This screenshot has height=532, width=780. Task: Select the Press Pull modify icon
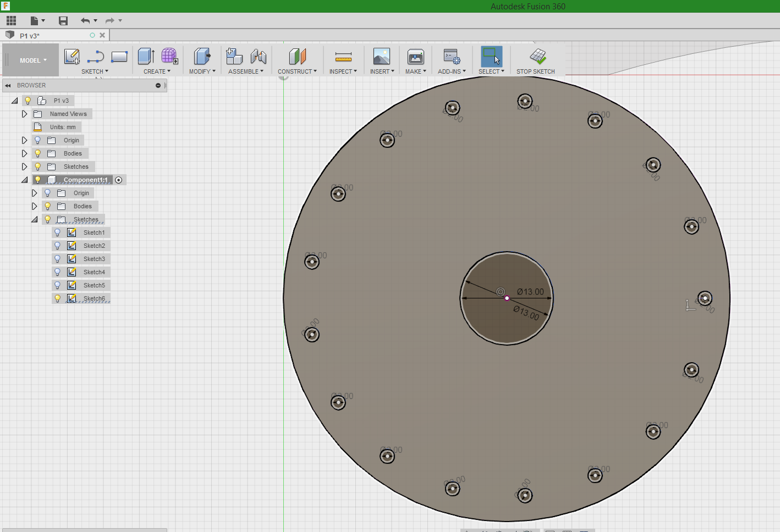202,56
